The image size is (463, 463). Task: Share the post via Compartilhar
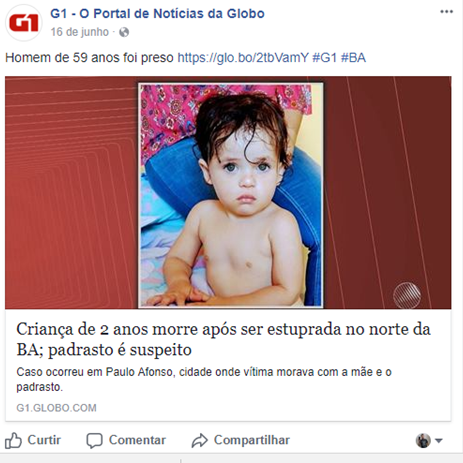pos(252,440)
